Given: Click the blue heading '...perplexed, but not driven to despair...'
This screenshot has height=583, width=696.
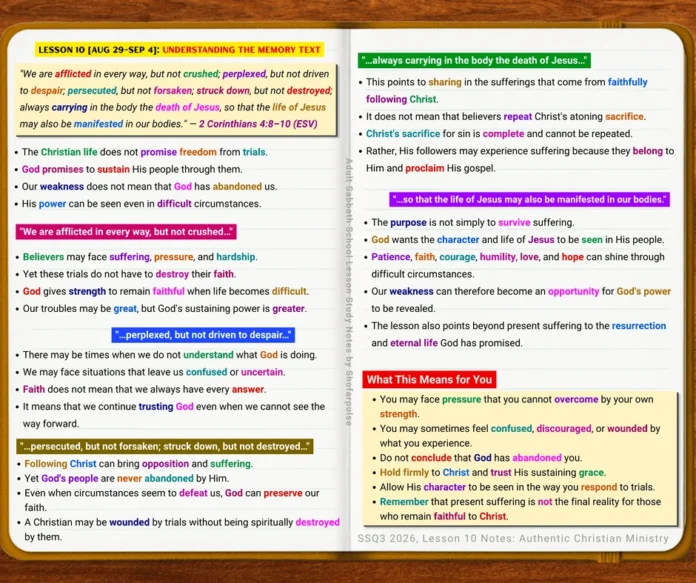Looking at the screenshot, I should [x=203, y=335].
